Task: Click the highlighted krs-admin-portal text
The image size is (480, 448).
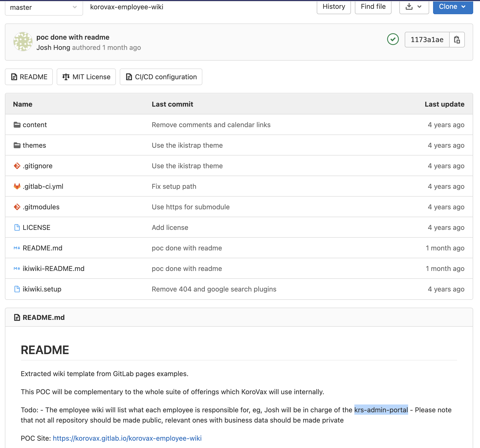Action: point(381,410)
